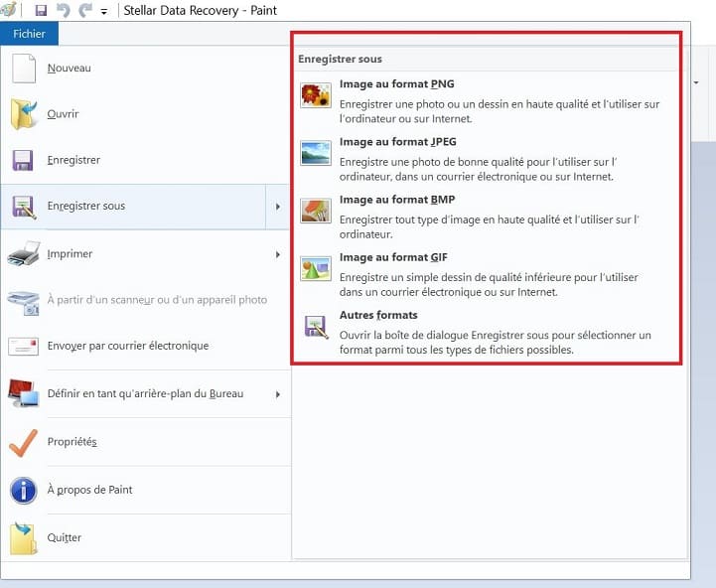Screen dimensions: 716x588
Task: Open the Fichier tab
Action: point(29,34)
